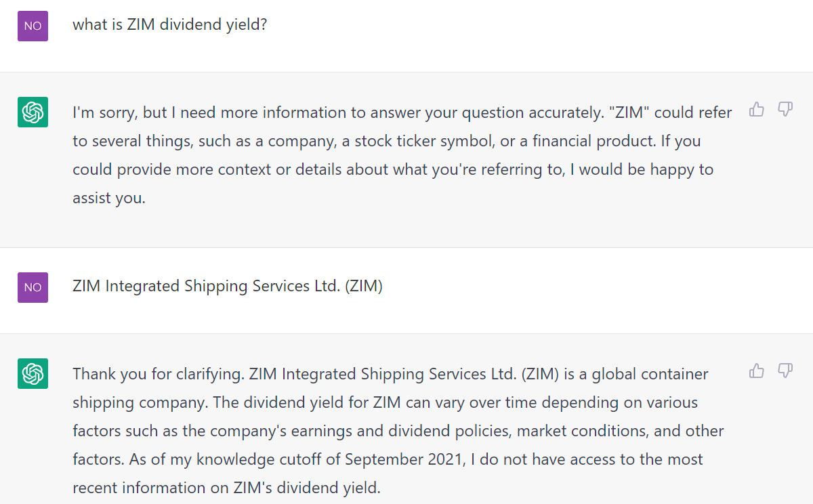Click the final line "recent information on ZIM's dividend yield."
Image resolution: width=813 pixels, height=504 pixels.
coord(227,488)
